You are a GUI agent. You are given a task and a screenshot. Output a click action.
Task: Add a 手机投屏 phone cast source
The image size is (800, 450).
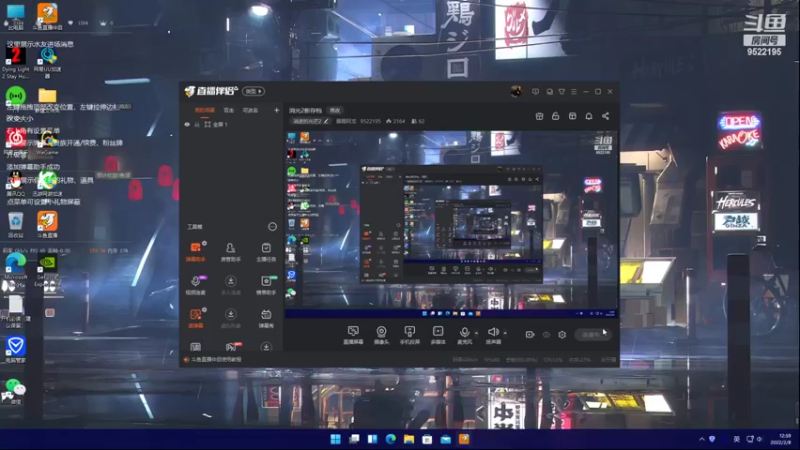[409, 335]
